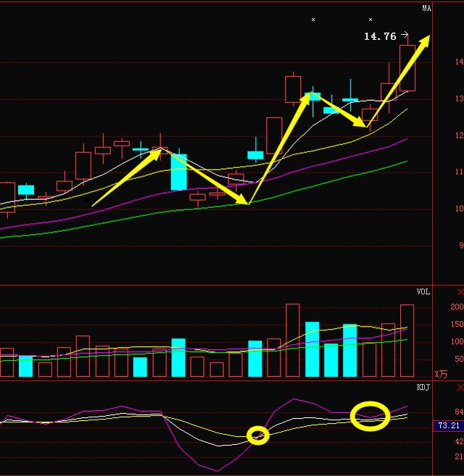Select the KDJ indicator label
This screenshot has height=476, width=464.
423,388
